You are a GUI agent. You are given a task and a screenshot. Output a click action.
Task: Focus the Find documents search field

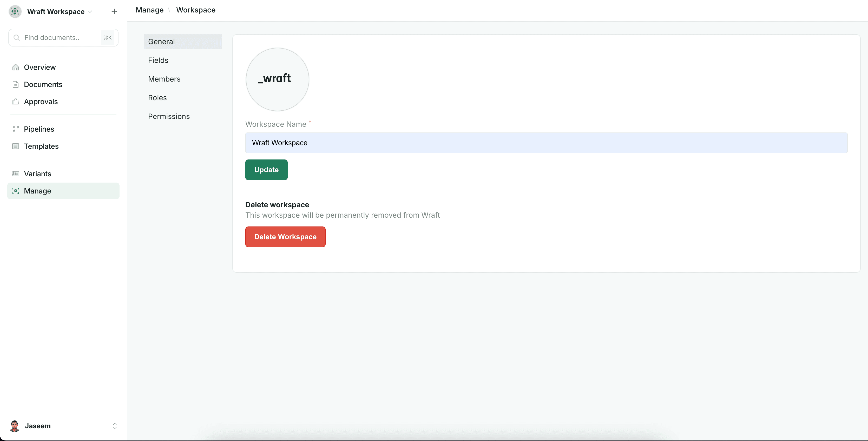click(63, 38)
